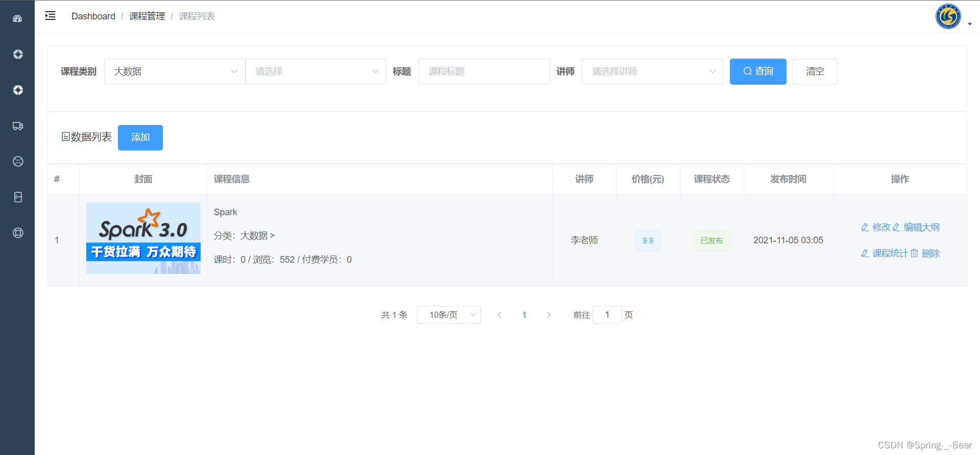The image size is (980, 455).
Task: Open 编辑大纲 for the Spark course
Action: click(916, 227)
